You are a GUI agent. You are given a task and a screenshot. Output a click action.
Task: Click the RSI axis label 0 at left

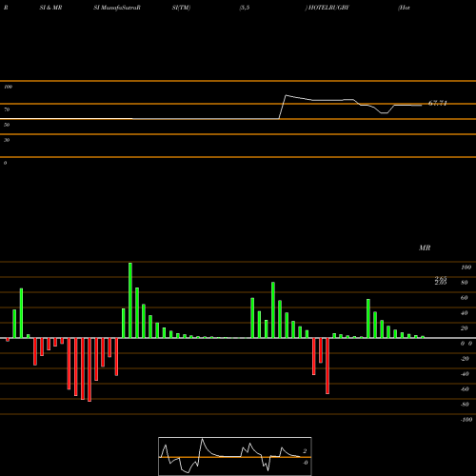[x=5, y=163]
